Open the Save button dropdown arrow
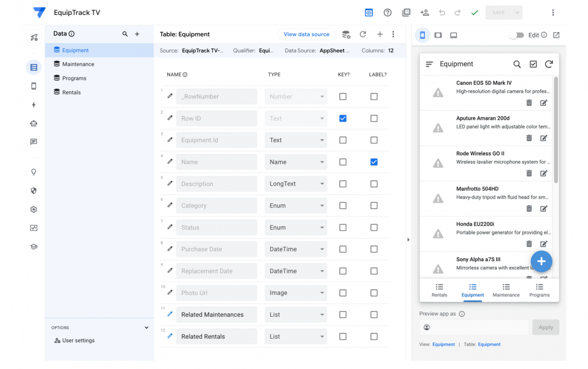 (517, 13)
